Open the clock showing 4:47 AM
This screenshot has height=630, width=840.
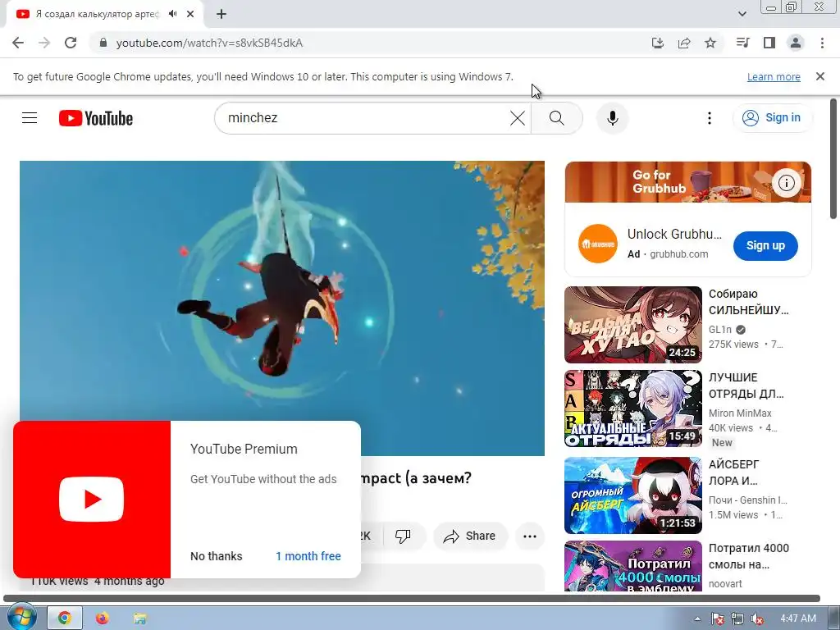[798, 619]
